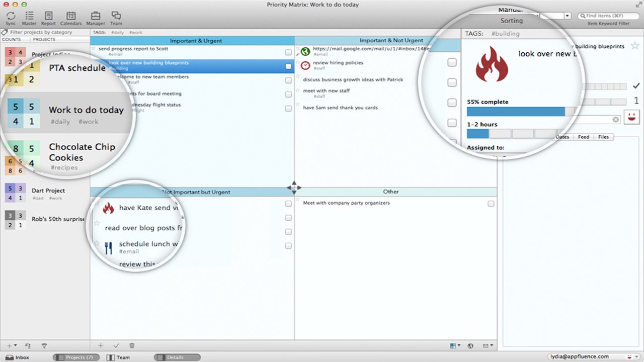Viewport: 644px width, 362px height.
Task: Click the #daily tag in tags bar
Action: 117,32
